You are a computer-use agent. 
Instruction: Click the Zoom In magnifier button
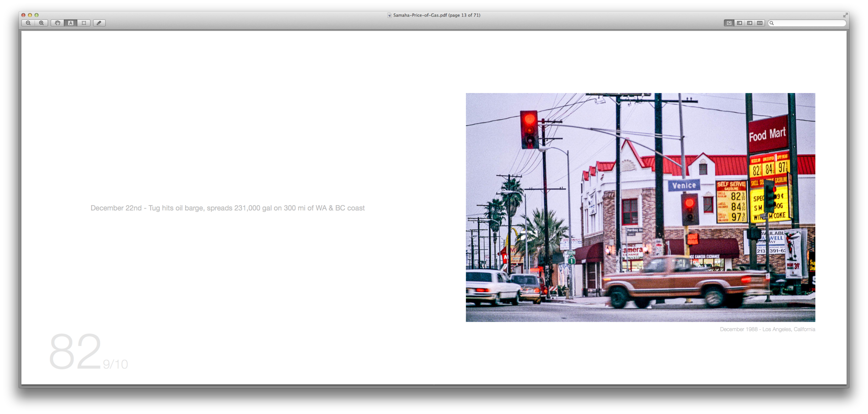pyautogui.click(x=41, y=23)
